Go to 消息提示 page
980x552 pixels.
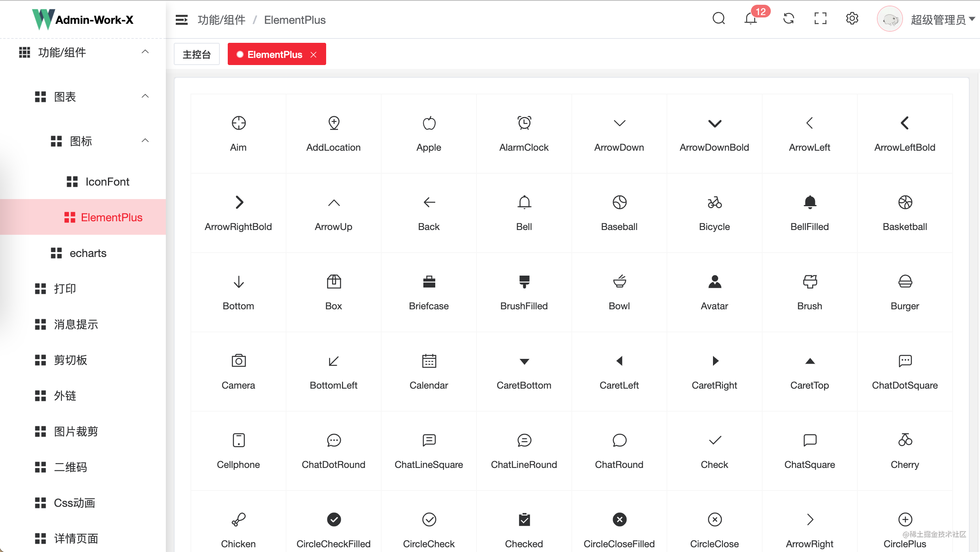pyautogui.click(x=83, y=324)
